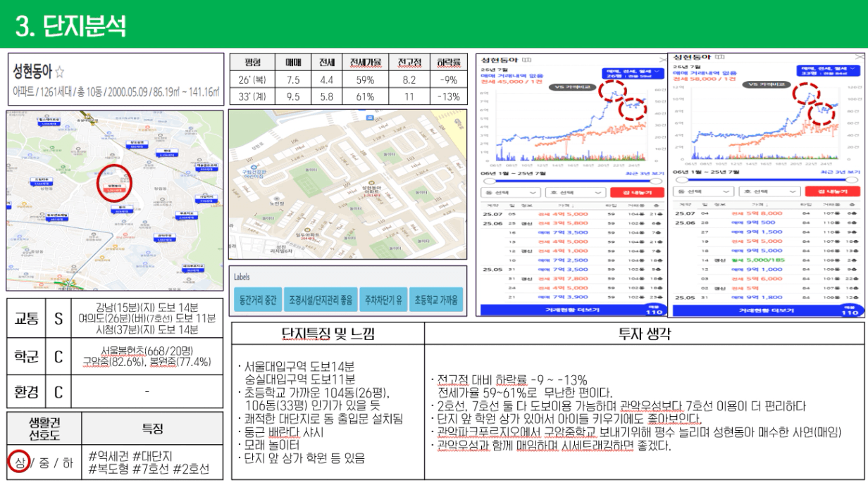Click the 매물 110 badge in the 33평 panel
The width and height of the screenshot is (868, 485).
[852, 310]
